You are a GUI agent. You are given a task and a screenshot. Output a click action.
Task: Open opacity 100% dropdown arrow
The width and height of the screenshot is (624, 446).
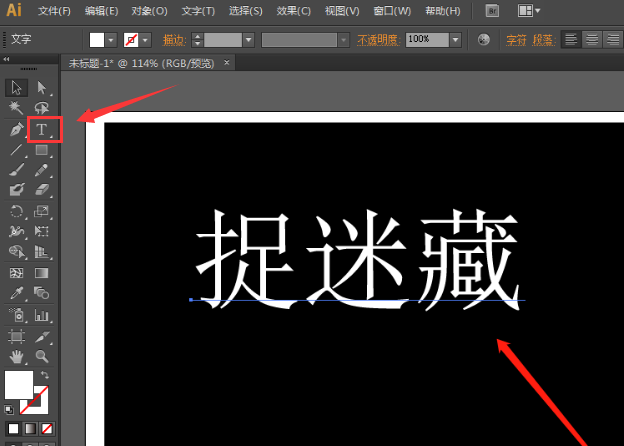[x=456, y=40]
